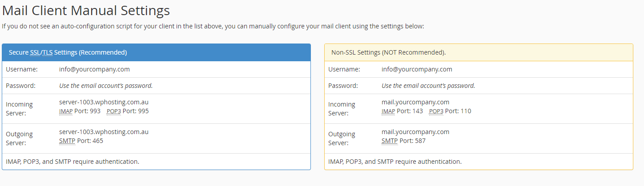Click the username email in the Non-SSL panel
Image resolution: width=644 pixels, height=186 pixels.
tap(417, 69)
